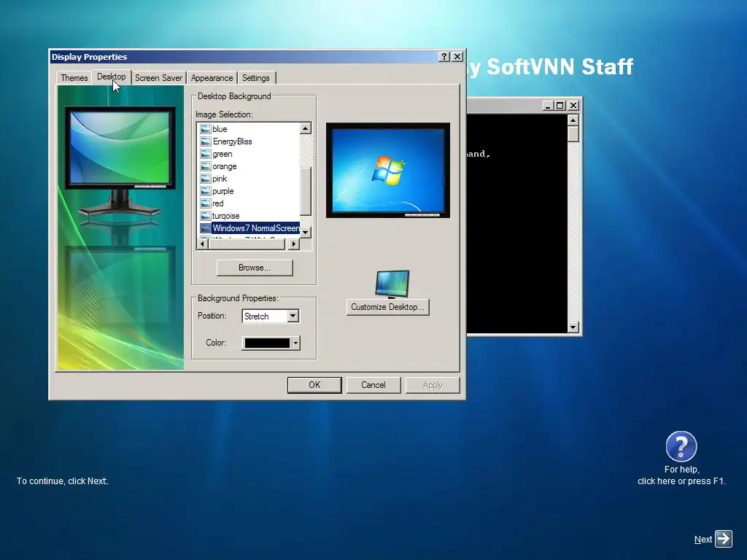
Task: Expand the Color picker dropdown arrow
Action: tap(296, 343)
